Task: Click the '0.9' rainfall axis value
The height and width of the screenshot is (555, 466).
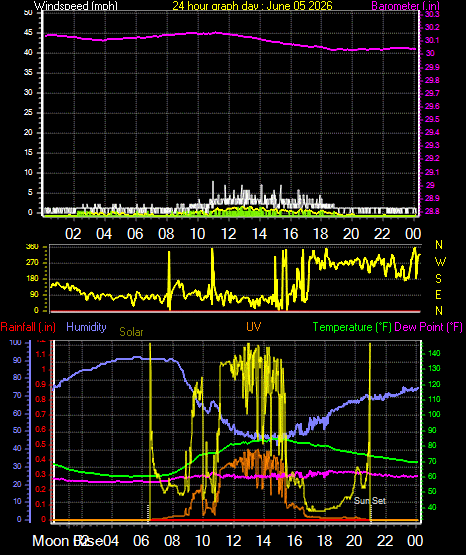Action: click(40, 384)
